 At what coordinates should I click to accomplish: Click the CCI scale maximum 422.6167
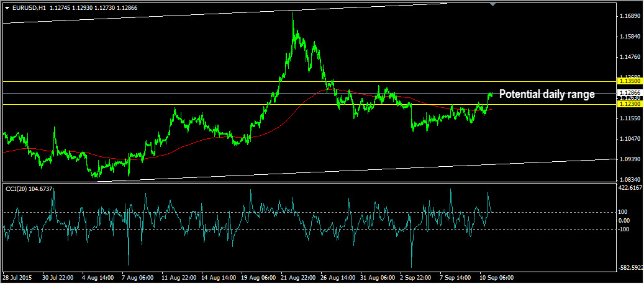point(630,187)
